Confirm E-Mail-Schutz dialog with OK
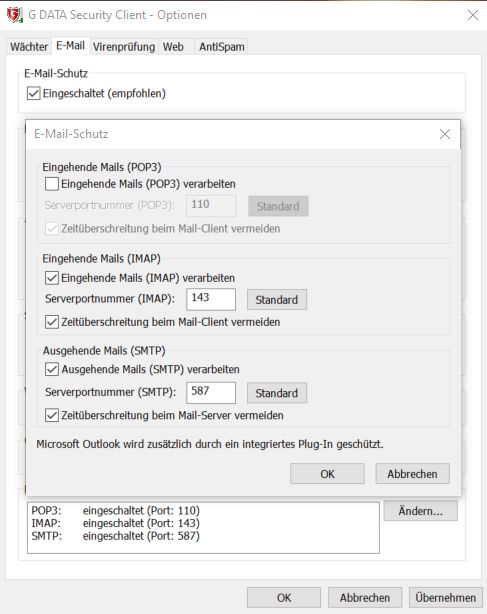The height and width of the screenshot is (614, 487). click(x=327, y=474)
